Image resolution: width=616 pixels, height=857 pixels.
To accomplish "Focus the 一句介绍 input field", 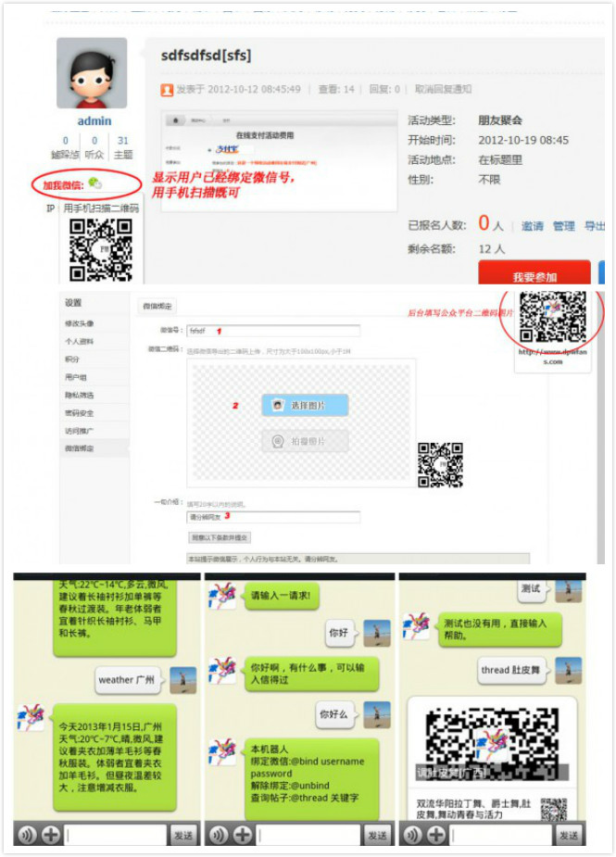I will coord(273,516).
